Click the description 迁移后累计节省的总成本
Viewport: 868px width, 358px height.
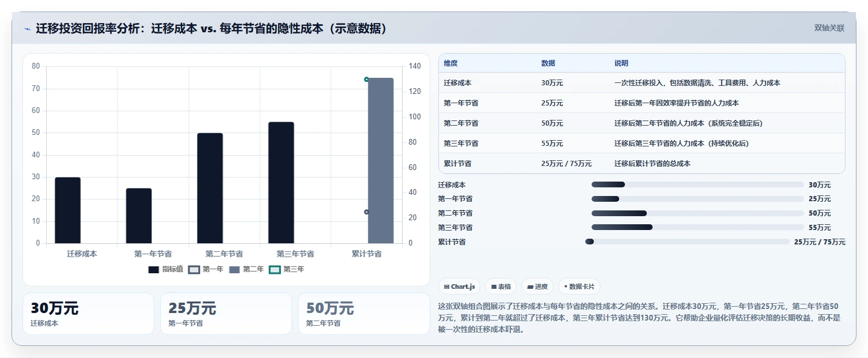pos(653,164)
